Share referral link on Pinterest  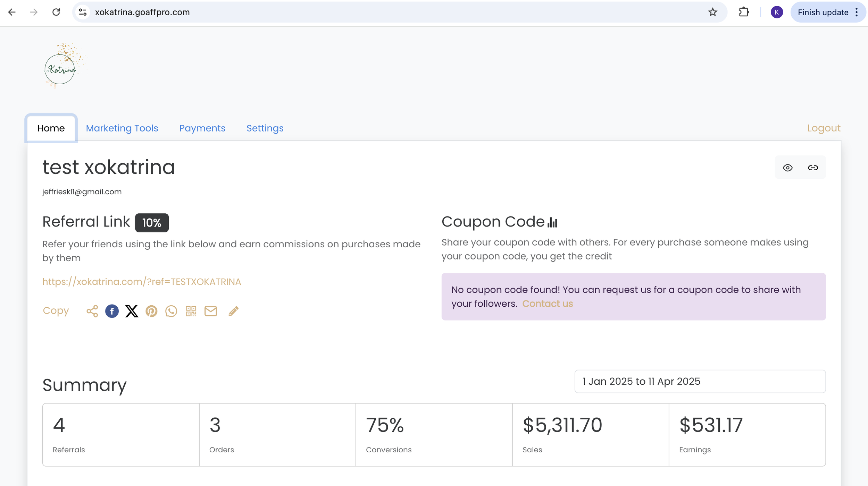pos(151,311)
